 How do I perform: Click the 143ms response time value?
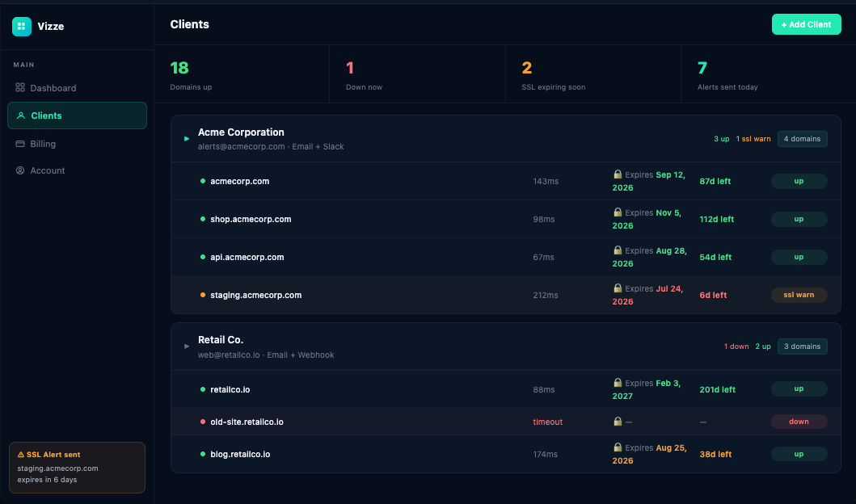546,181
